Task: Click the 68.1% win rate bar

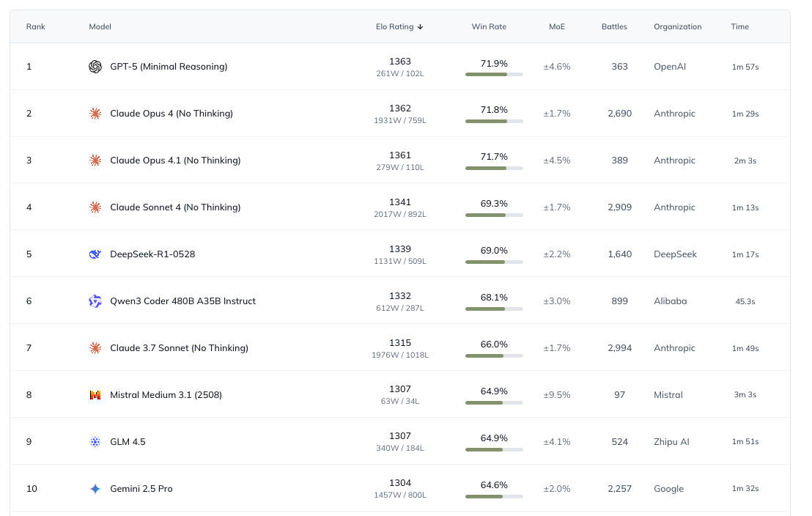Action: click(x=494, y=309)
